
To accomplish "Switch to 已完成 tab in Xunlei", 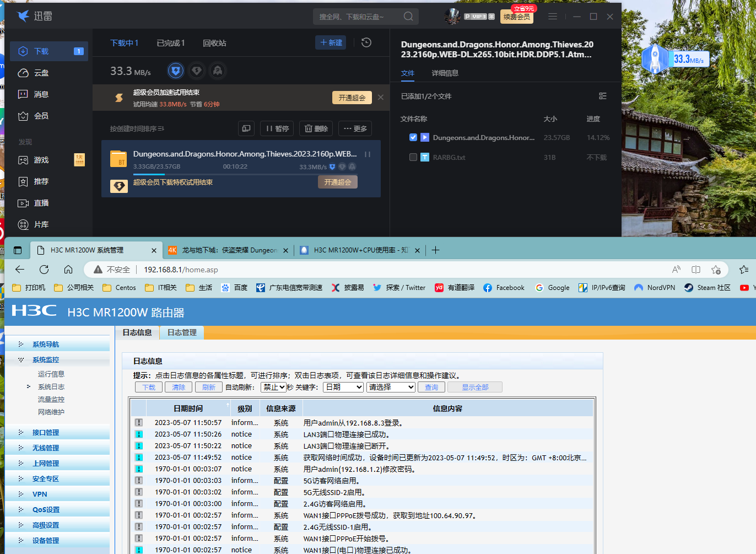I will 171,43.
